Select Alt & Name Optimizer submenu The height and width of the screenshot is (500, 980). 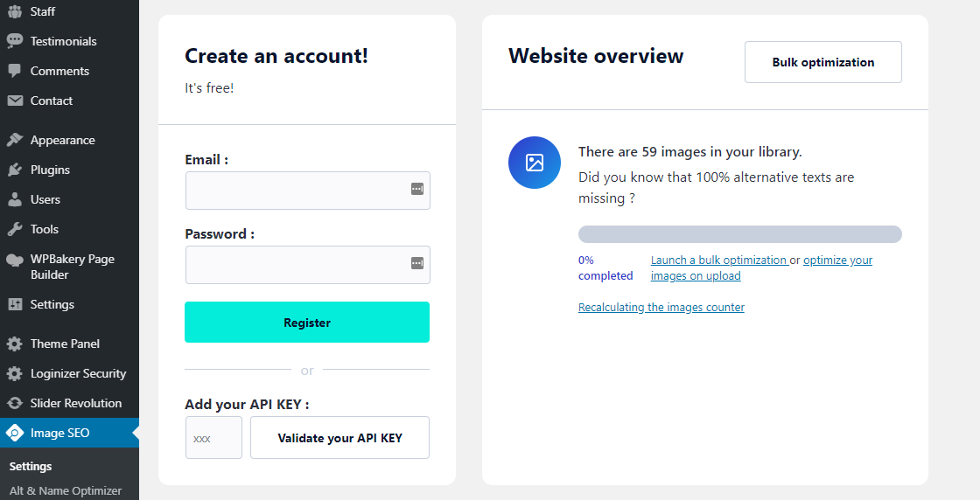[66, 490]
